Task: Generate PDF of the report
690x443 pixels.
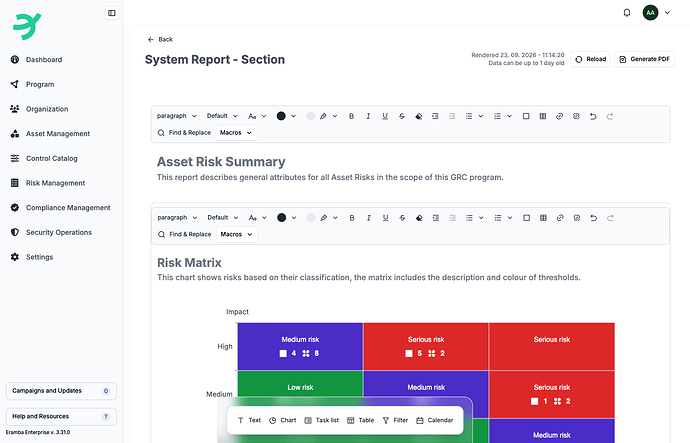Action: click(644, 59)
